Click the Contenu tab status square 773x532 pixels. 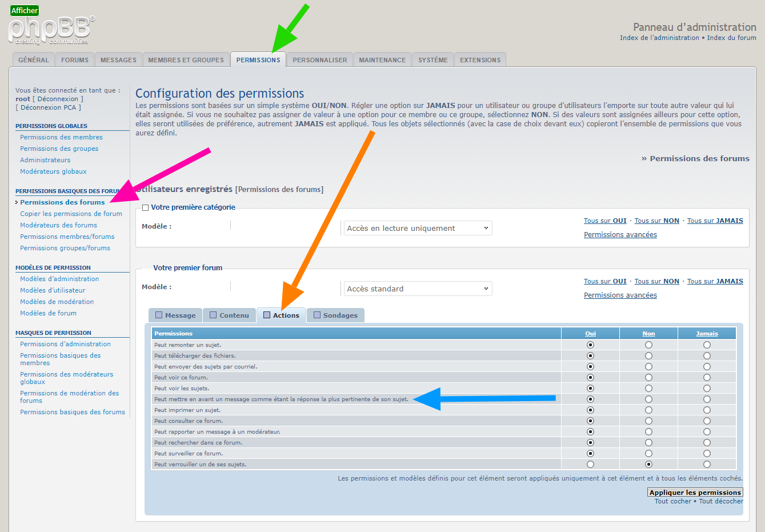213,315
